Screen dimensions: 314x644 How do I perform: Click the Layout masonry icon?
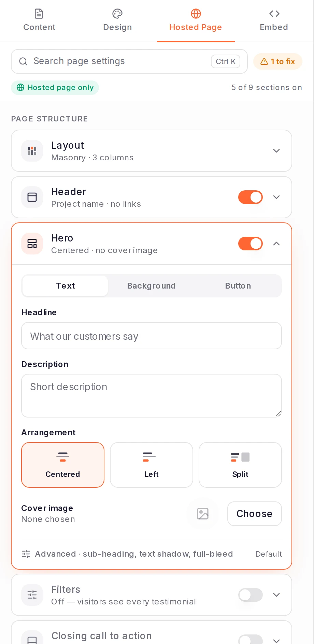pos(32,151)
